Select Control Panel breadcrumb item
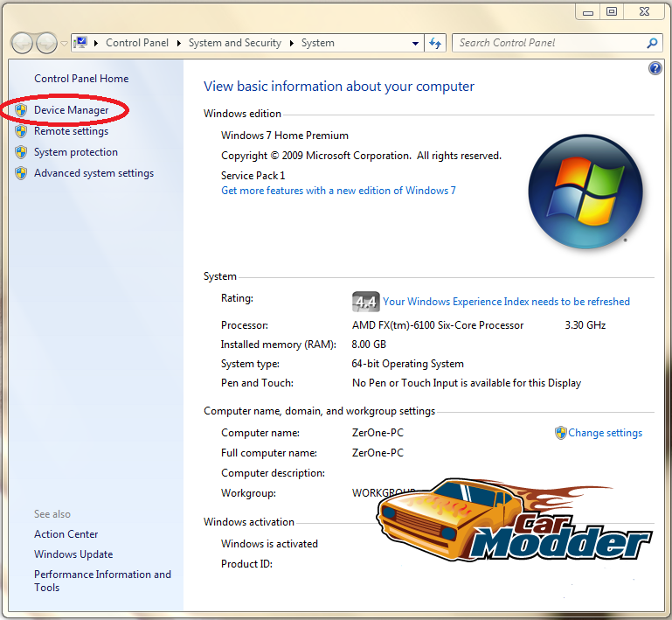The image size is (672, 620). (137, 43)
